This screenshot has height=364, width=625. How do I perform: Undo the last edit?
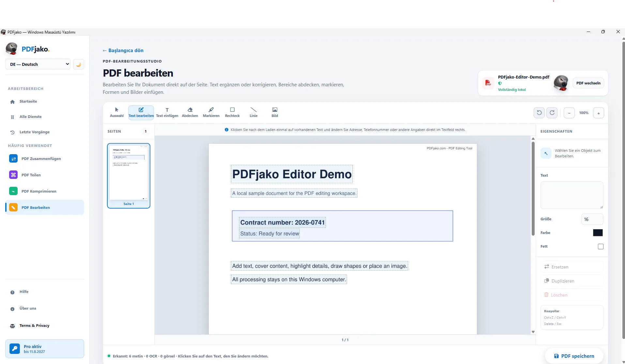pos(539,113)
